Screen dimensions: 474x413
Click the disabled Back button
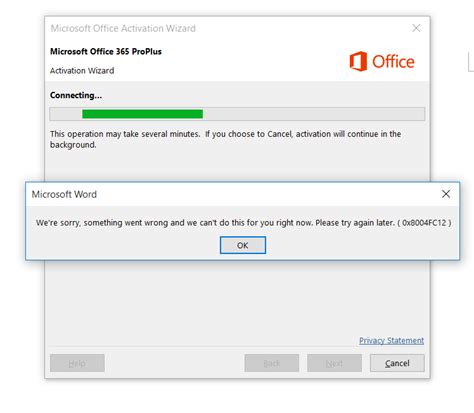pyautogui.click(x=272, y=363)
